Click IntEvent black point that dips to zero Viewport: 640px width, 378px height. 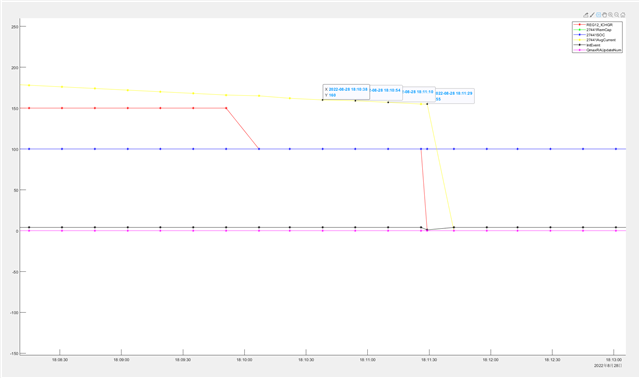click(x=427, y=230)
